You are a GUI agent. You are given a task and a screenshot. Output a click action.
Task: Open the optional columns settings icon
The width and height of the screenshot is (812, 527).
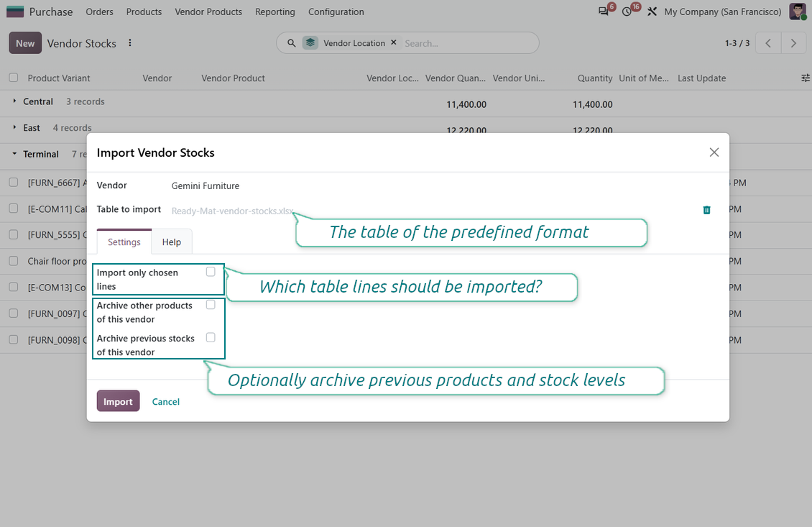[806, 78]
